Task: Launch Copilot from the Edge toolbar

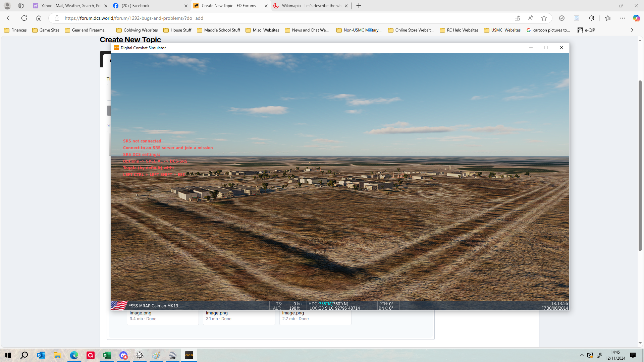Action: pyautogui.click(x=636, y=18)
